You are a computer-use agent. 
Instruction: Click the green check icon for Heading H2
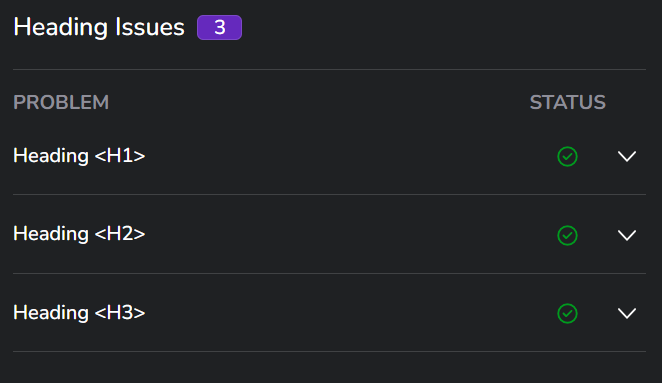coord(567,235)
